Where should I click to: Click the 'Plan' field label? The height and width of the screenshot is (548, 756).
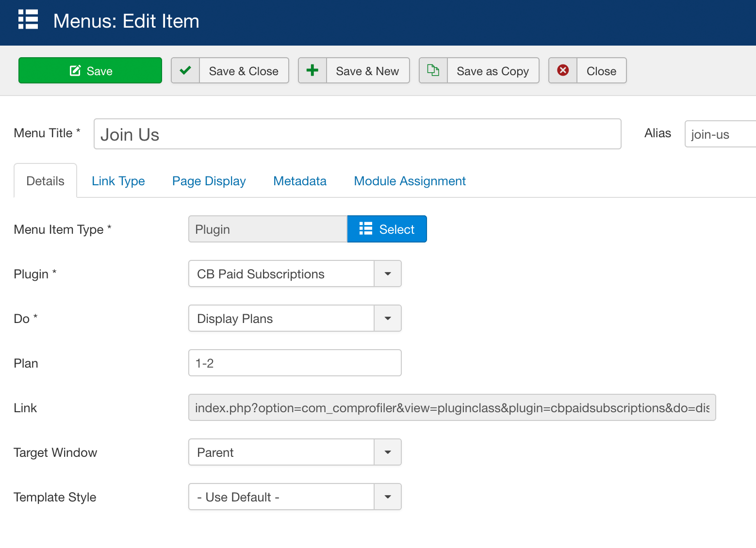click(26, 363)
